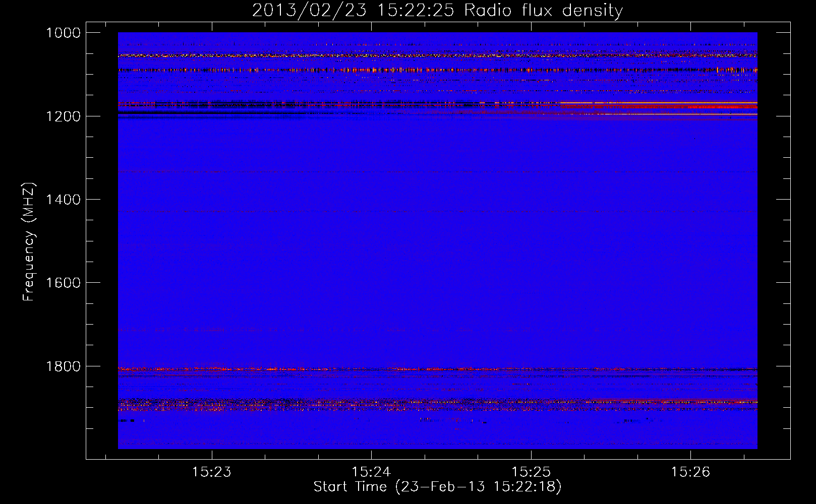This screenshot has height=504, width=816.
Task: Click the 1000 frequency tick label
Action: [x=63, y=33]
